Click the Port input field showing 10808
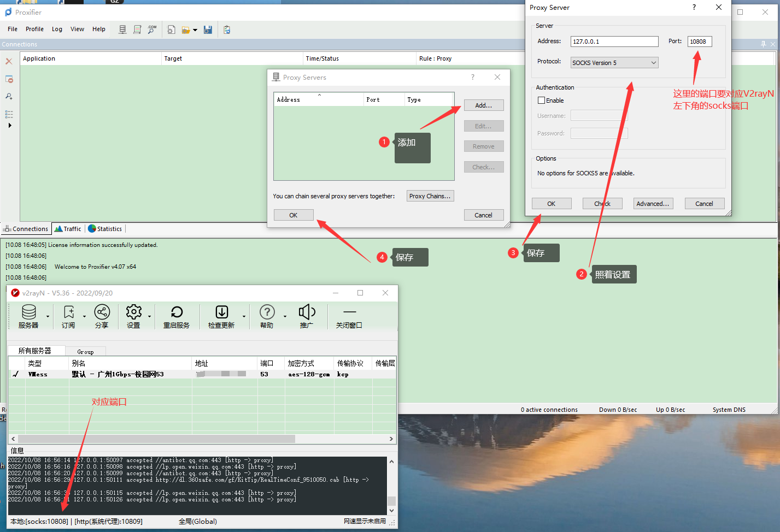 [699, 42]
